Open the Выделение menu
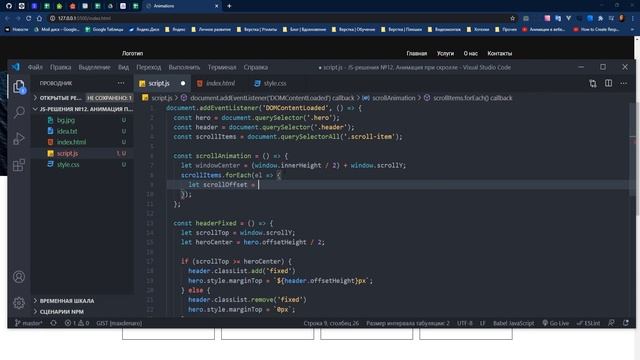This screenshot has height=360, width=640. pyautogui.click(x=94, y=67)
